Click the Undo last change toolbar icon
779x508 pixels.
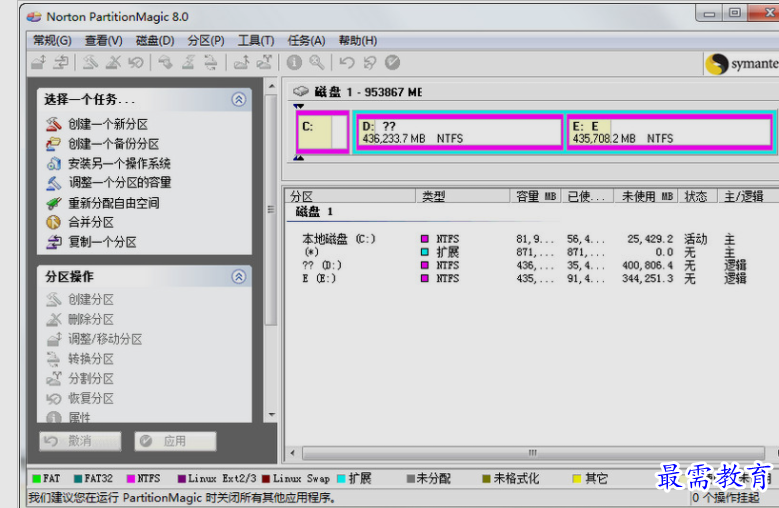[x=347, y=63]
